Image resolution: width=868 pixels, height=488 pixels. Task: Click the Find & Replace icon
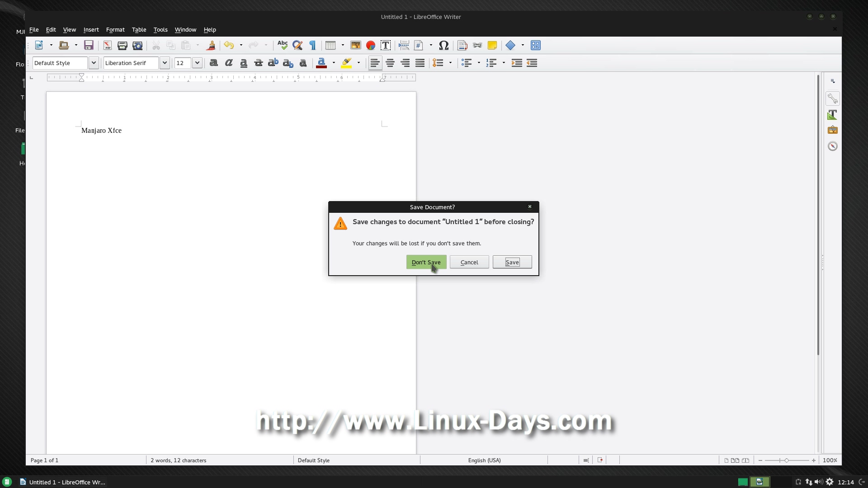tap(297, 45)
